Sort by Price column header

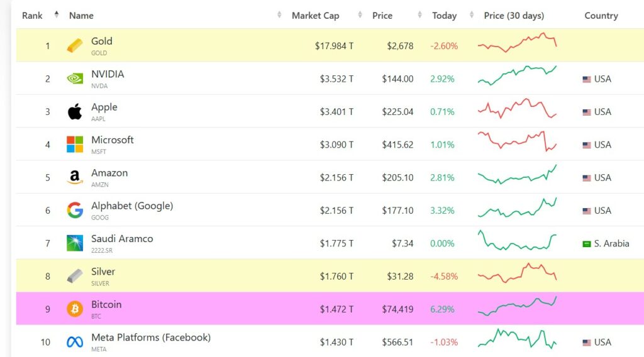pos(382,16)
